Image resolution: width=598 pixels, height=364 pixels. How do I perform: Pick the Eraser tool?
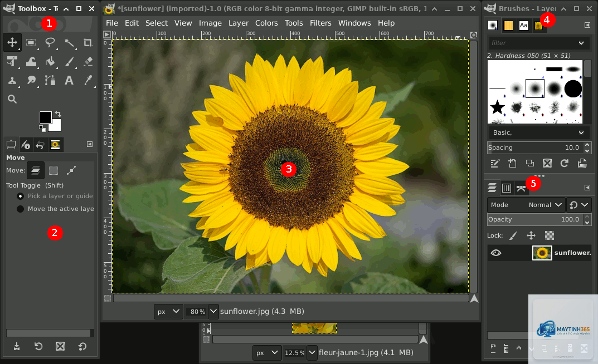coord(88,61)
